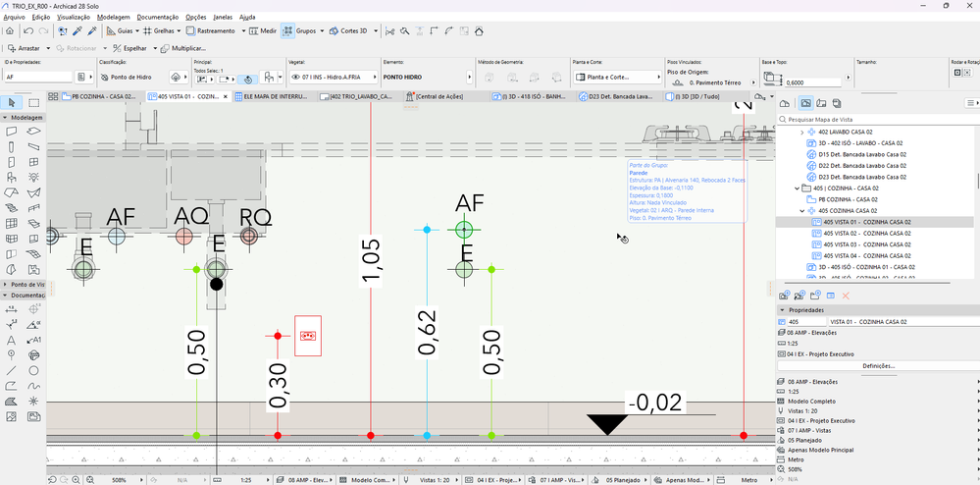Collapse the 405 | COZINHA - CASA 02 folder
This screenshot has width=980, height=485.
[798, 189]
